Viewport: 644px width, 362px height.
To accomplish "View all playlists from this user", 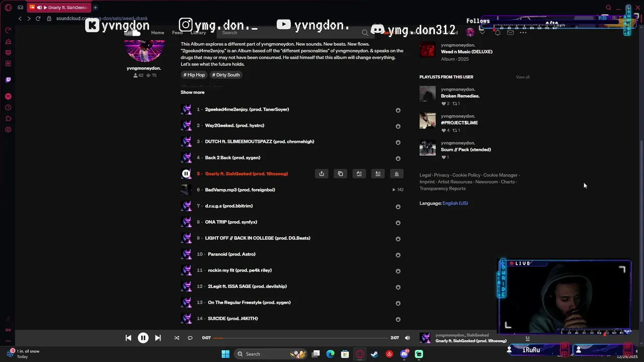I will pyautogui.click(x=523, y=77).
